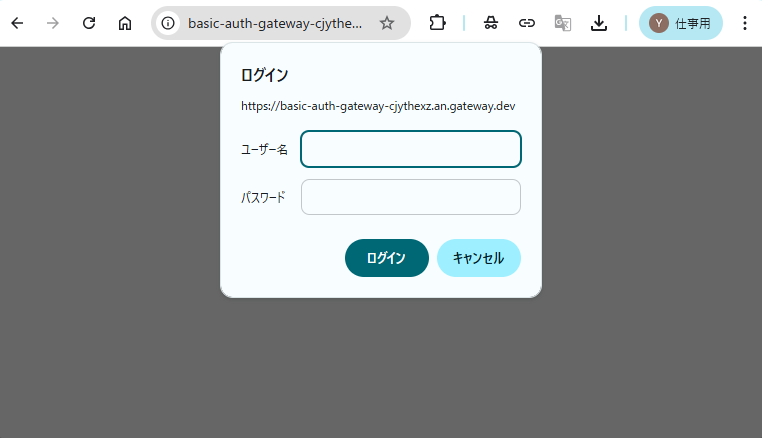Dismiss the dialog with キャンセル

(x=479, y=258)
